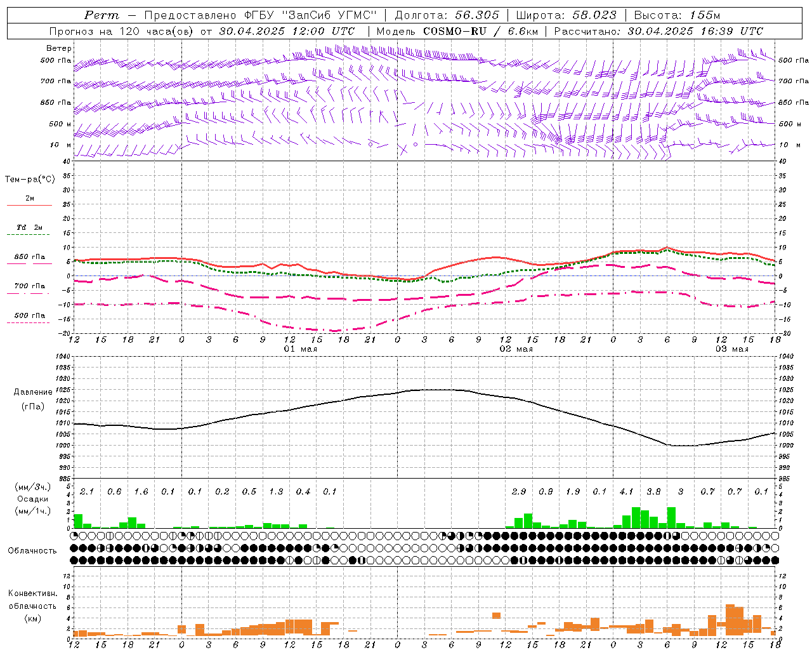Click the 'Осадки' precipitation label
Image resolution: width=812 pixels, height=650 pixels.
pyautogui.click(x=32, y=499)
